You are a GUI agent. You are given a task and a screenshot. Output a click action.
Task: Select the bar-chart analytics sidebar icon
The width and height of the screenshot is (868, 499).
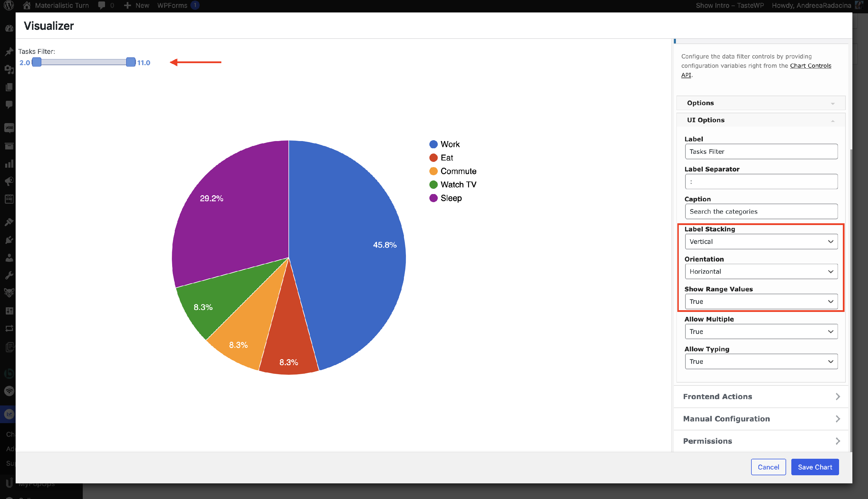point(9,164)
